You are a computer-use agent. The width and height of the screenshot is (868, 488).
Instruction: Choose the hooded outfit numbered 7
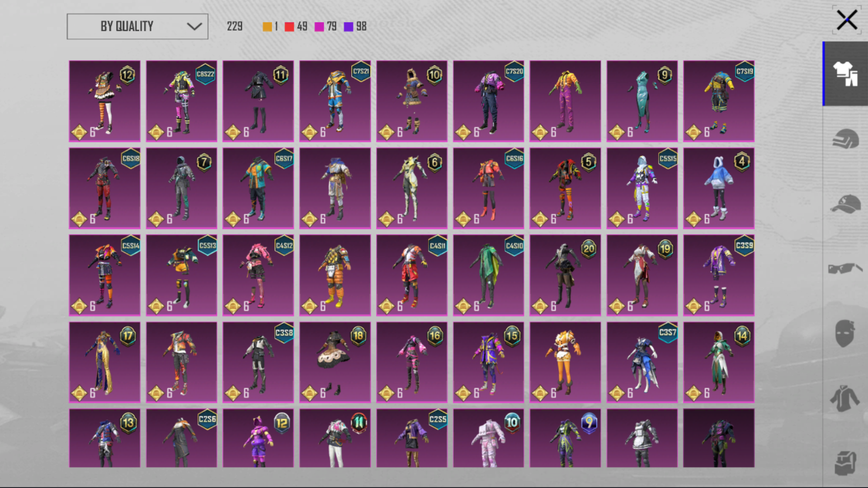click(x=181, y=188)
